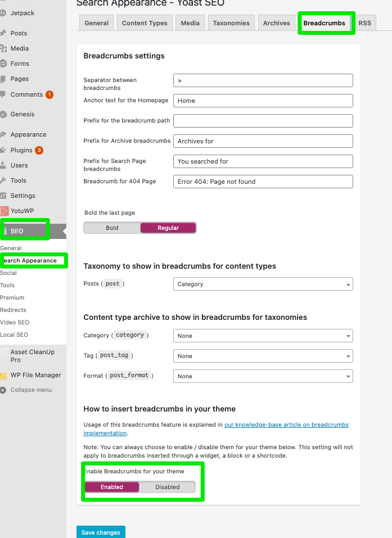
Task: Click the Anchor text for Homepage field
Action: pos(263,101)
